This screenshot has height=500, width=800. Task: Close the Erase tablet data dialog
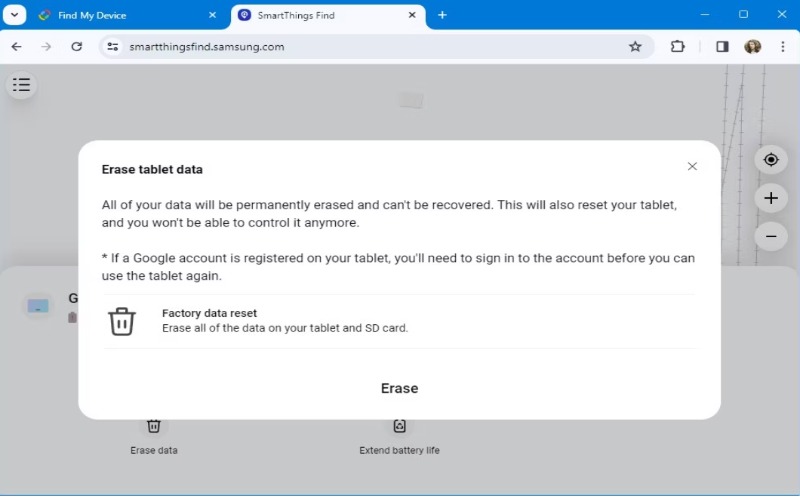coord(692,166)
